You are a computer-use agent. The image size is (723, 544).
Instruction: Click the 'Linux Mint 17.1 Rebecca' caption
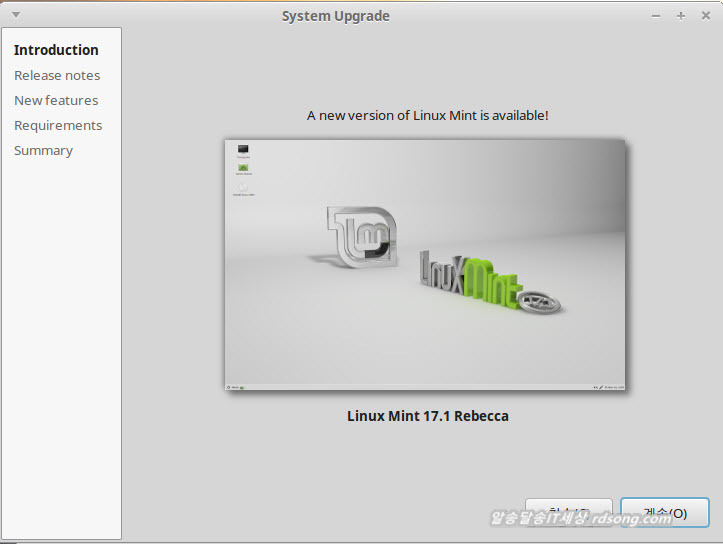[x=427, y=415]
